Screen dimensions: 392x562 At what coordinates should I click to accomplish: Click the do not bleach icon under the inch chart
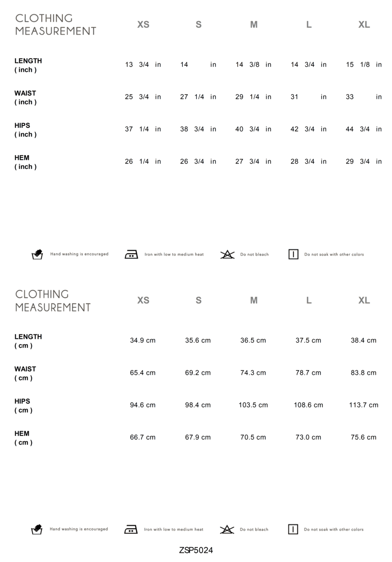227,254
